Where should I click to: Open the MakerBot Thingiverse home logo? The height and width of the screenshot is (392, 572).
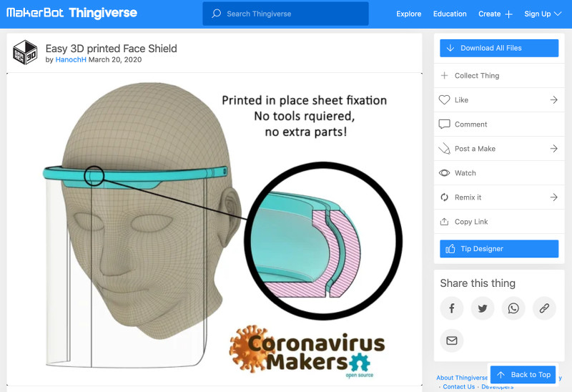click(x=72, y=13)
